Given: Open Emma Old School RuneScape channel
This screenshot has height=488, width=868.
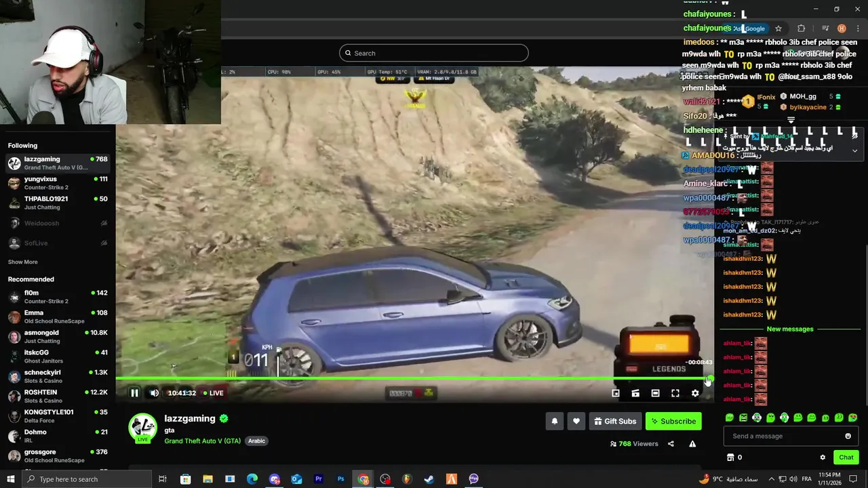Looking at the screenshot, I should click(x=58, y=317).
